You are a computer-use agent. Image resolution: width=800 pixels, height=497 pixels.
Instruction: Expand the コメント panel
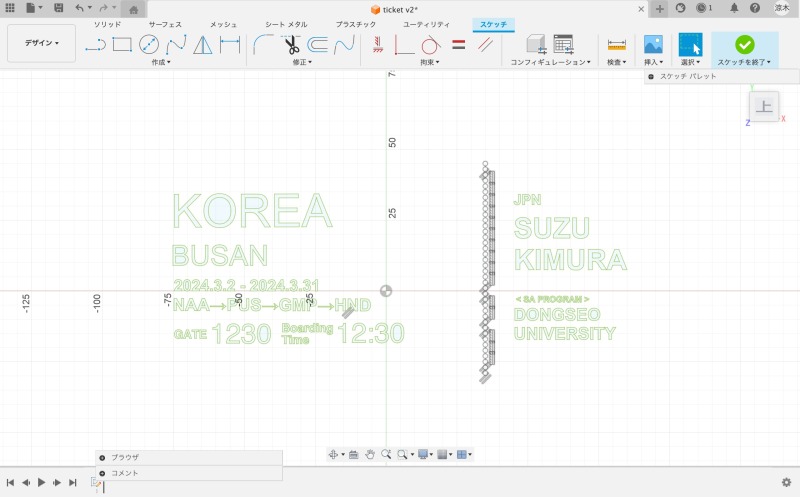[102, 473]
